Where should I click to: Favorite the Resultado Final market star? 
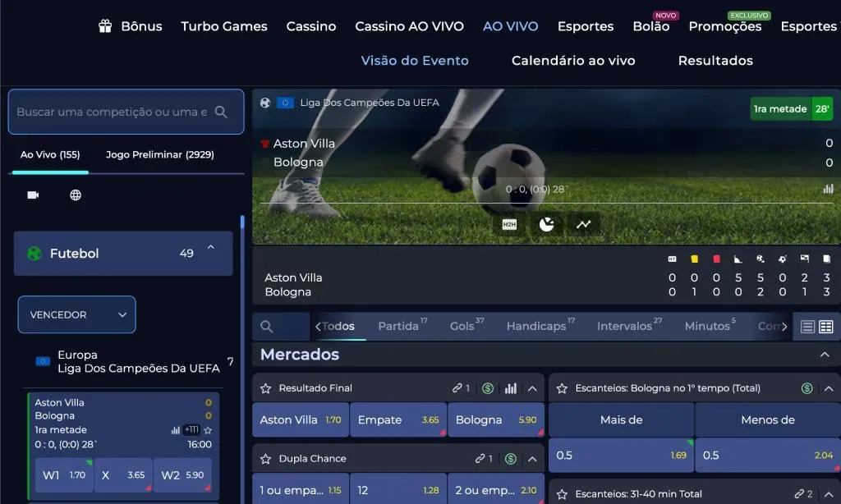(x=265, y=389)
